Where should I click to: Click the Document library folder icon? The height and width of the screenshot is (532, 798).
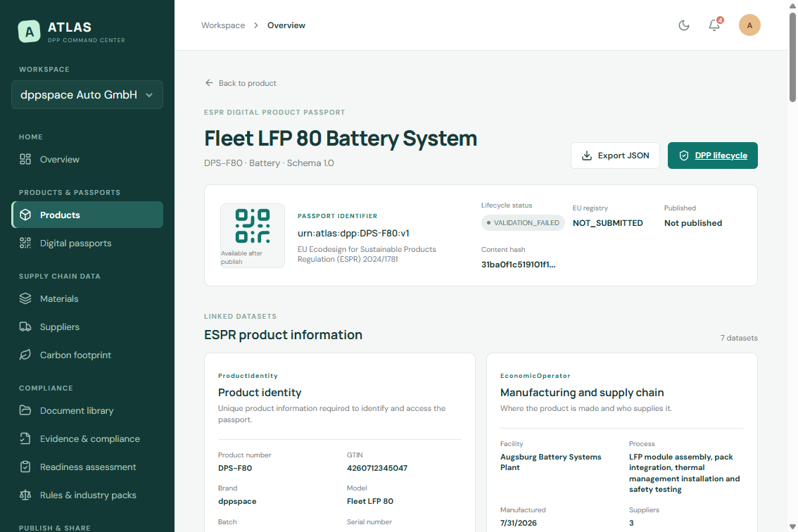point(25,410)
